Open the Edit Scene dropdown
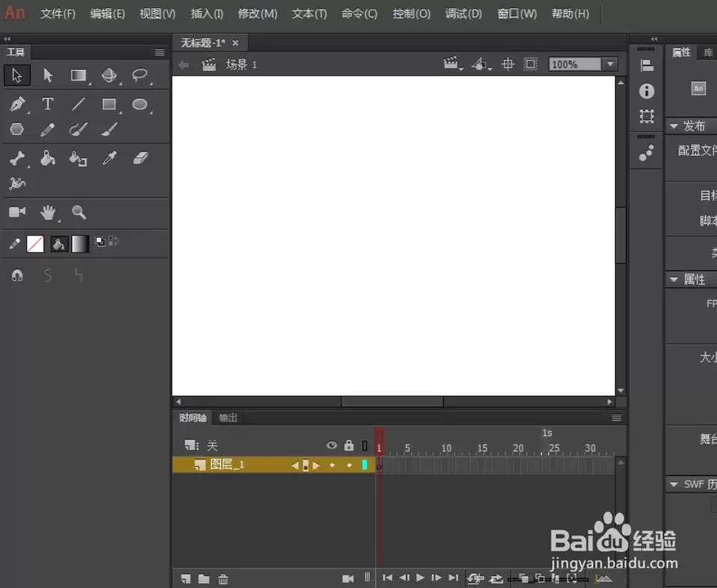The height and width of the screenshot is (588, 717). click(452, 64)
